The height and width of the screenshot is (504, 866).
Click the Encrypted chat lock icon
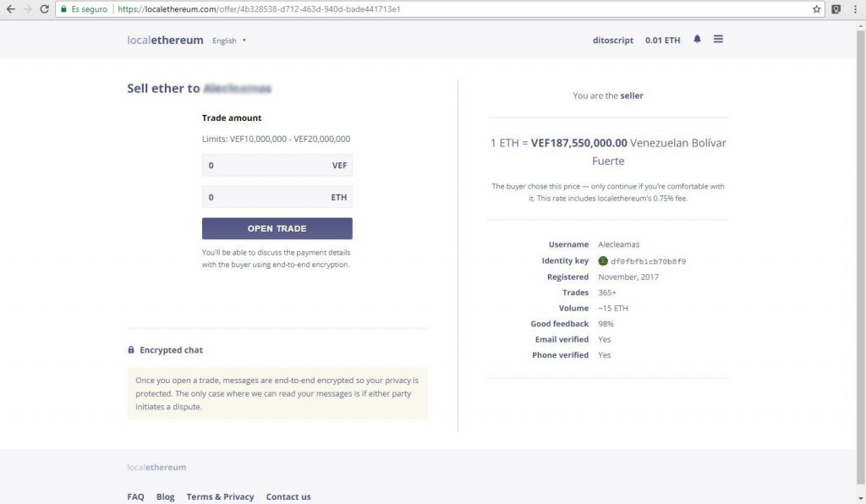[131, 349]
